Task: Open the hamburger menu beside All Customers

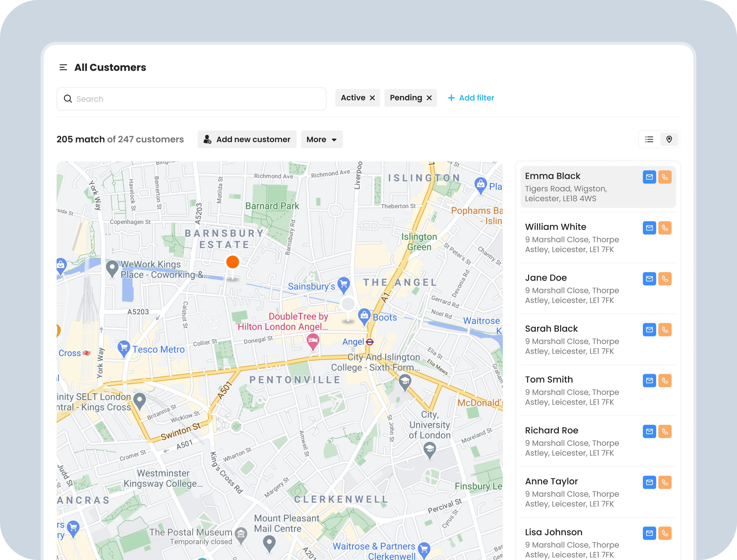Action: pos(63,67)
